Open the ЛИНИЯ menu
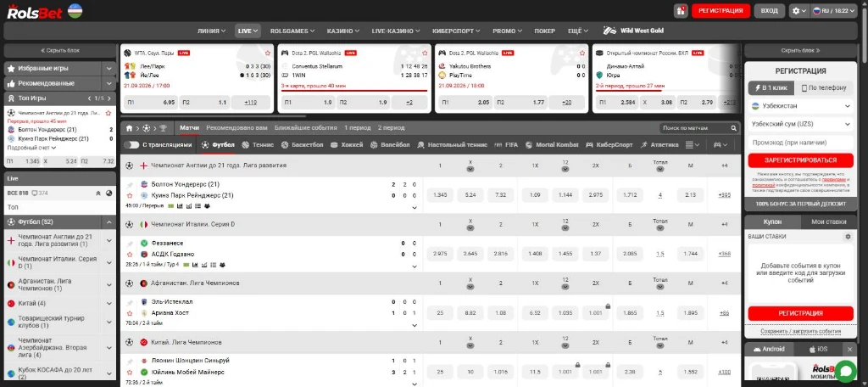 tap(211, 31)
